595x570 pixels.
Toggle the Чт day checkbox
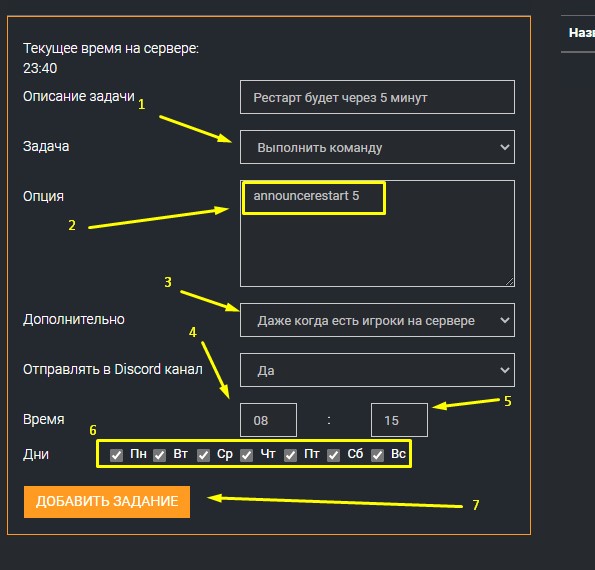tap(247, 455)
